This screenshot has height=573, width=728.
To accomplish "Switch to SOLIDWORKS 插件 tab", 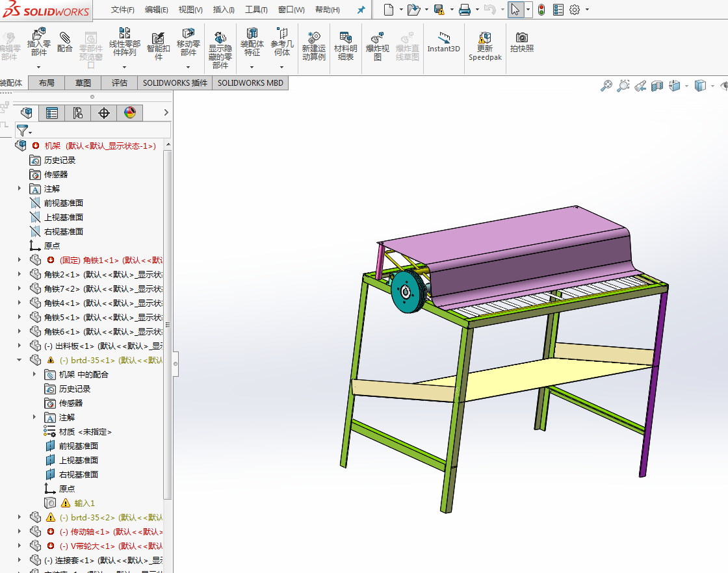I will (x=175, y=83).
